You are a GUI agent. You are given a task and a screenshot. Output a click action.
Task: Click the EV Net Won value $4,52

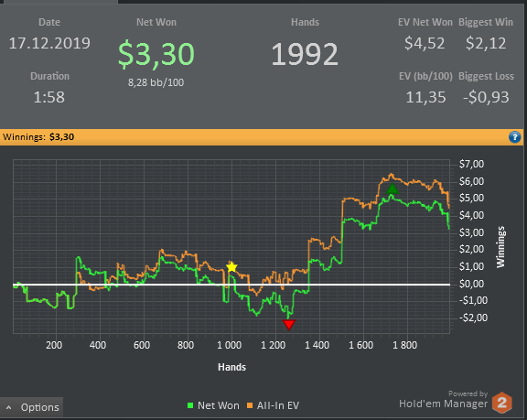pos(425,43)
